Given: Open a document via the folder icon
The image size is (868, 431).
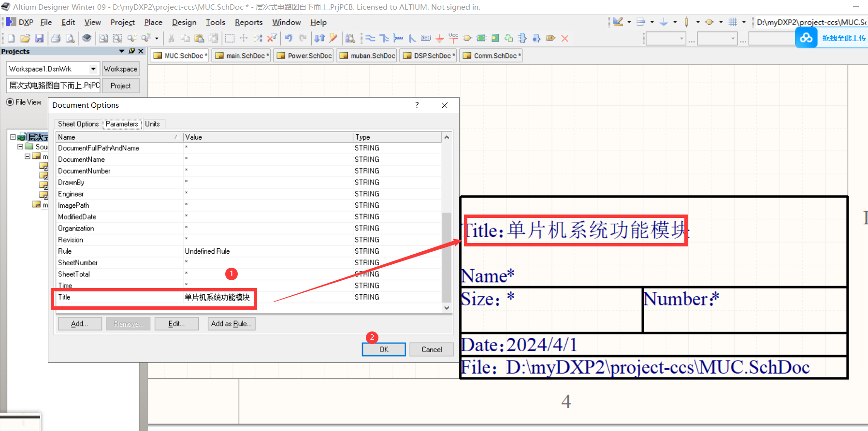Looking at the screenshot, I should (25, 38).
